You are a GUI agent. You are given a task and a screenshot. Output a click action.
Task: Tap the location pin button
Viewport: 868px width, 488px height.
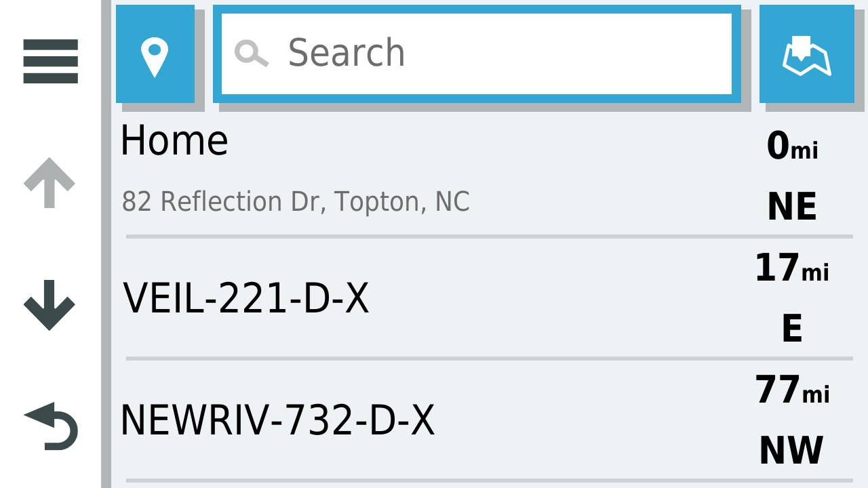[x=155, y=54]
